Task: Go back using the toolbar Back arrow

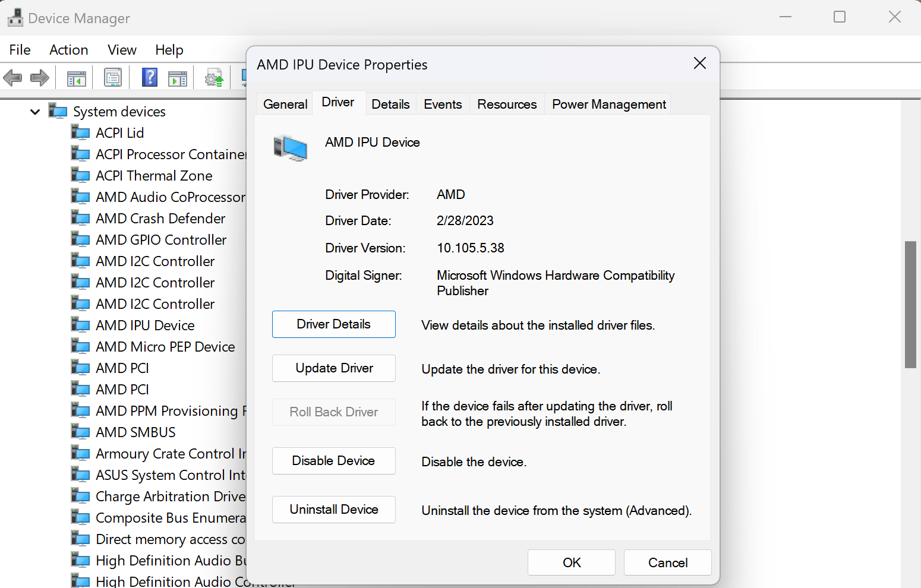Action: pyautogui.click(x=12, y=77)
